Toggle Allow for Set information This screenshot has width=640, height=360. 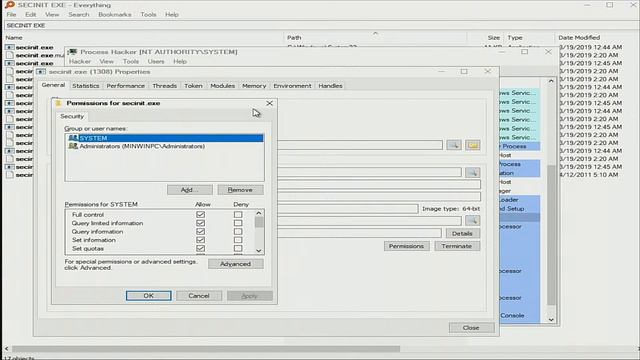pyautogui.click(x=200, y=240)
